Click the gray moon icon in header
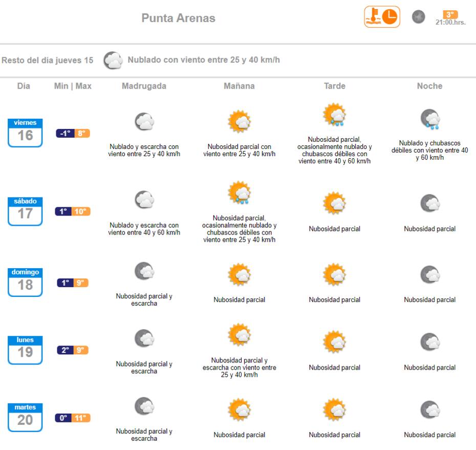This screenshot has height=450, width=476. (x=418, y=17)
